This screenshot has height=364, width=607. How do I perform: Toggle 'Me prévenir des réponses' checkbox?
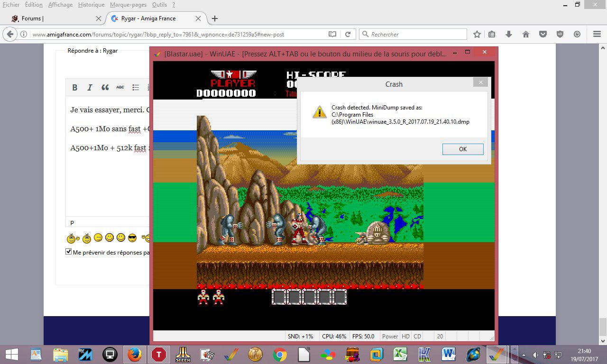tap(69, 252)
